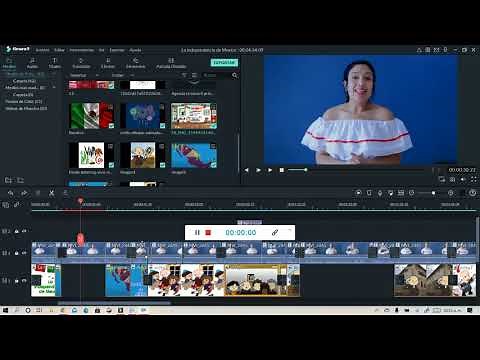Click the red timeline playhead marker
Screen dimensions: 480x360
80,201
